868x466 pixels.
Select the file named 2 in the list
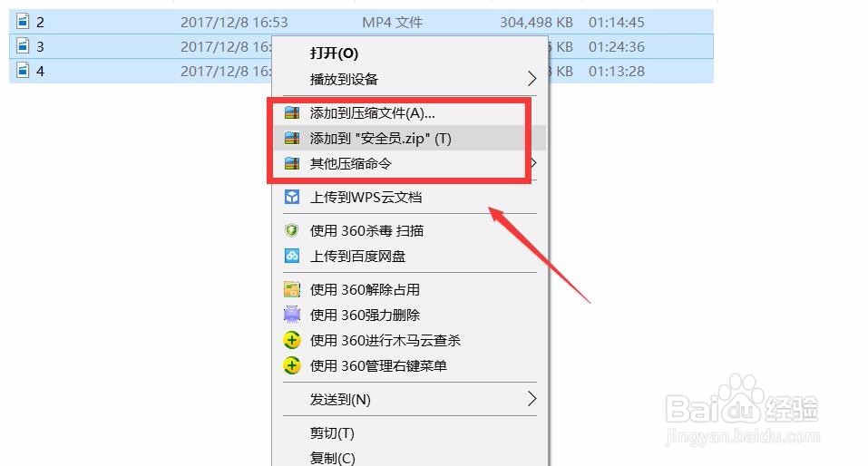[361, 22]
